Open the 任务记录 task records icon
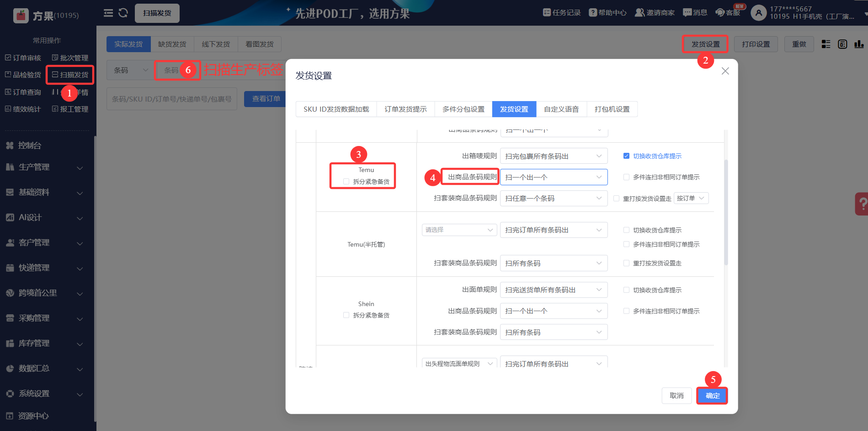 coord(547,12)
